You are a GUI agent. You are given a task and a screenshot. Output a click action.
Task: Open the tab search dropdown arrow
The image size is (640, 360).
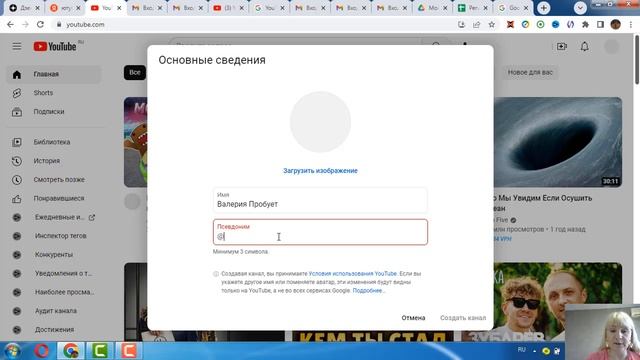[580, 8]
